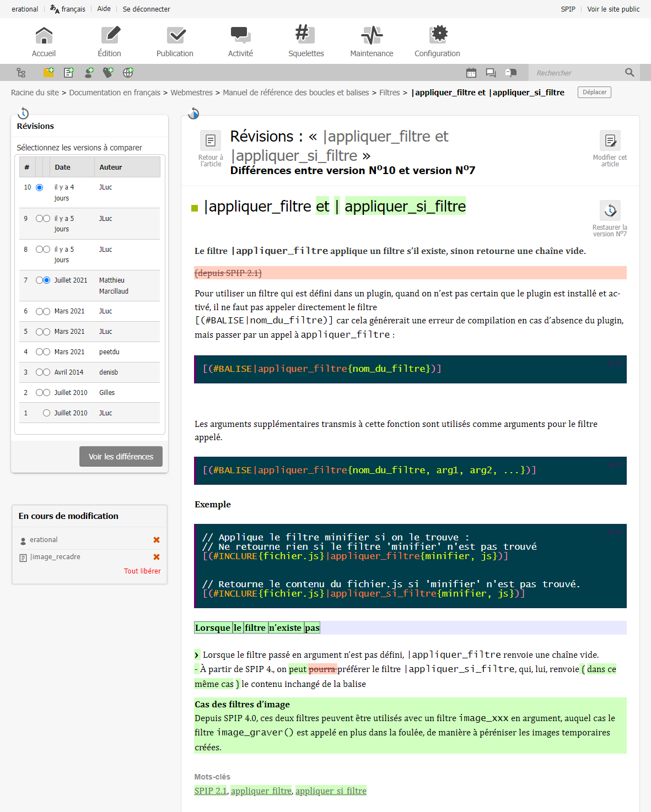651x812 pixels.
Task: Select left radio button for revision 9
Action: [x=39, y=219]
